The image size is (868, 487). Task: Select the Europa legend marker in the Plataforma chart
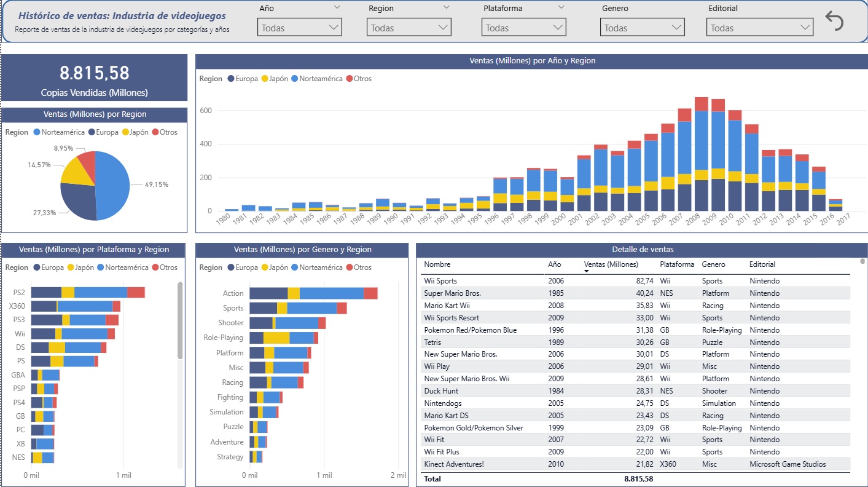click(x=37, y=267)
